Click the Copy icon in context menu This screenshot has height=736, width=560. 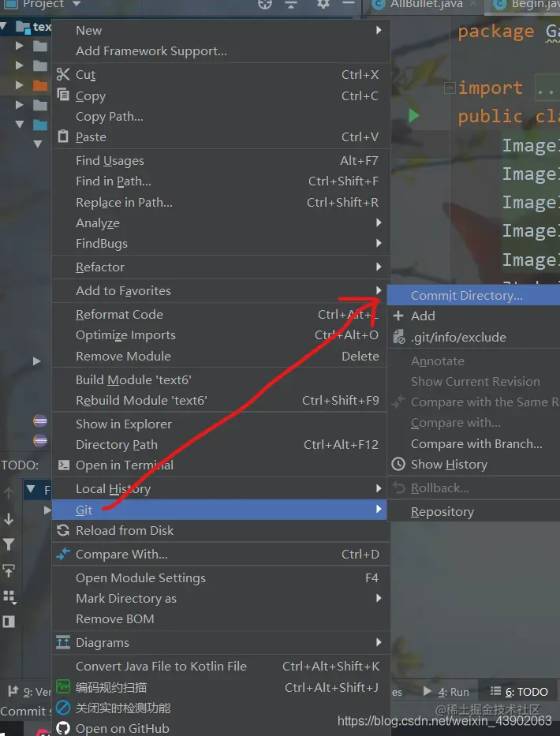(63, 95)
